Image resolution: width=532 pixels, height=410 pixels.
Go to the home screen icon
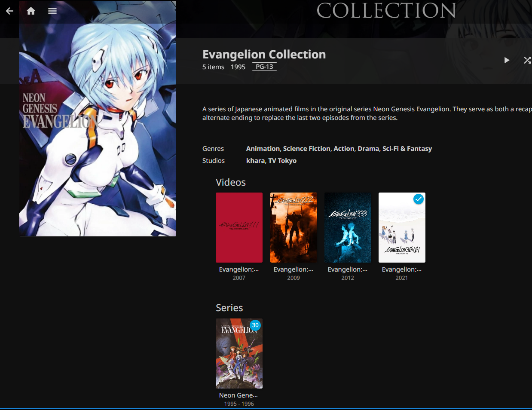[x=31, y=11]
